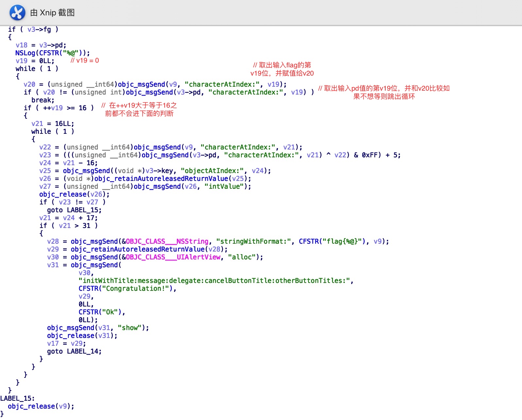Click the red comment about input flag's v19 position
The height and width of the screenshot is (420, 522).
click(x=282, y=69)
